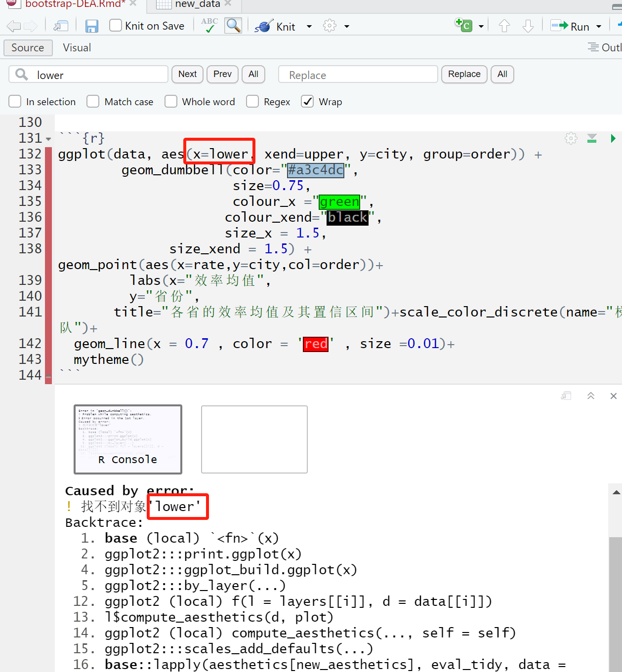Open the document settings gear in the toolbar

pyautogui.click(x=330, y=26)
